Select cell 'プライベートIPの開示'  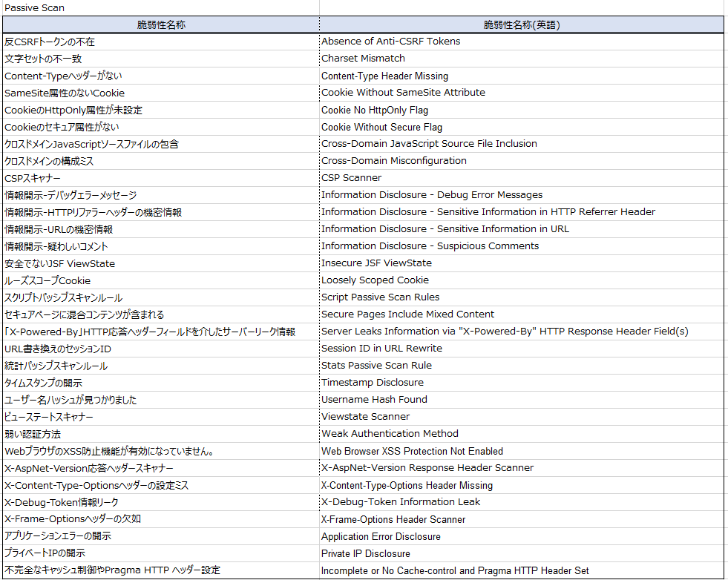(x=160, y=553)
